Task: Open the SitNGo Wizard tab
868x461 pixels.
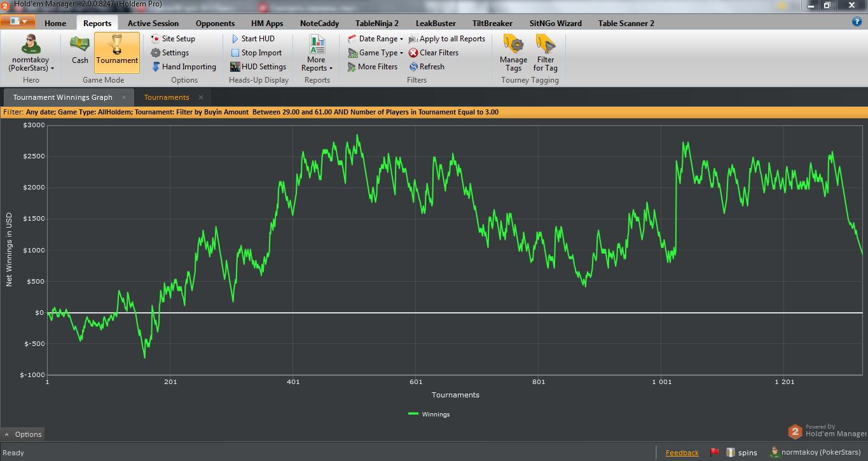Action: click(x=556, y=24)
